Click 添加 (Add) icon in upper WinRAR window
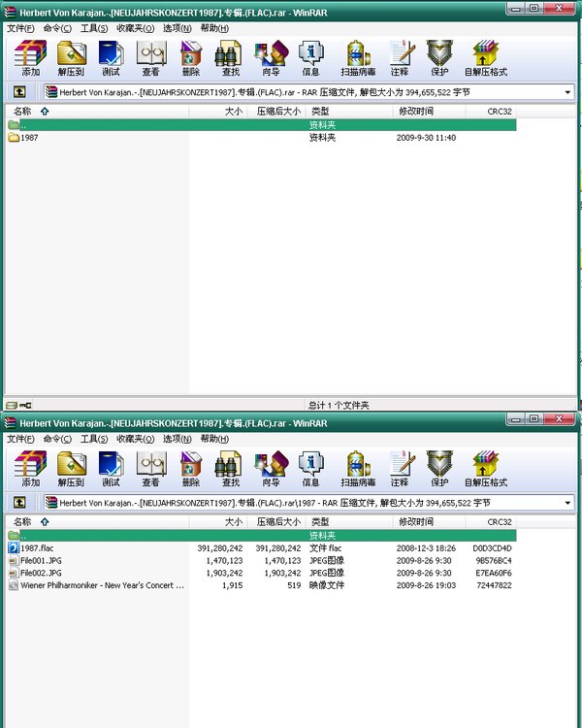 pos(31,58)
